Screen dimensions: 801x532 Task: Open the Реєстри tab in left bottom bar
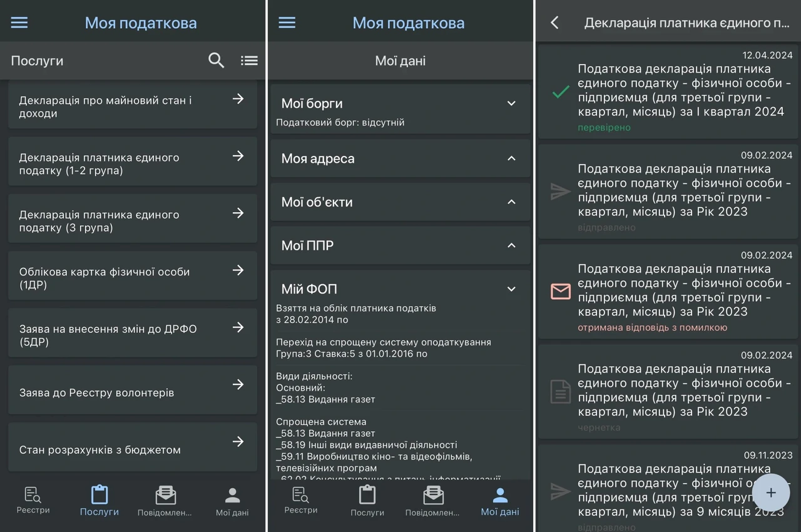click(x=33, y=500)
